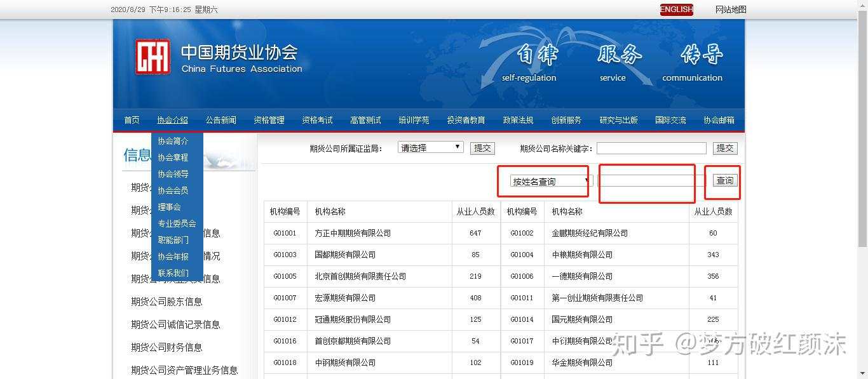
Task: Open 研究与出版 in the navigation bar
Action: [x=619, y=120]
